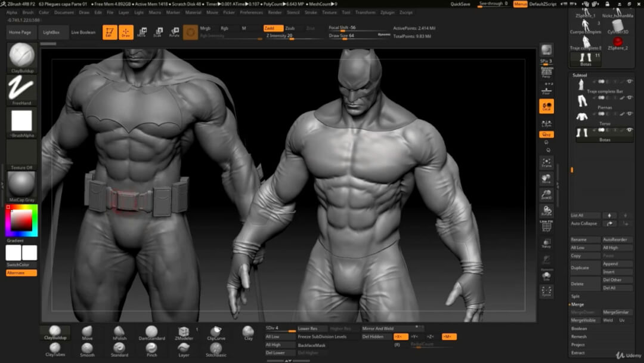Open the BrushAlpha selector
The image size is (644, 363).
[x=21, y=122]
